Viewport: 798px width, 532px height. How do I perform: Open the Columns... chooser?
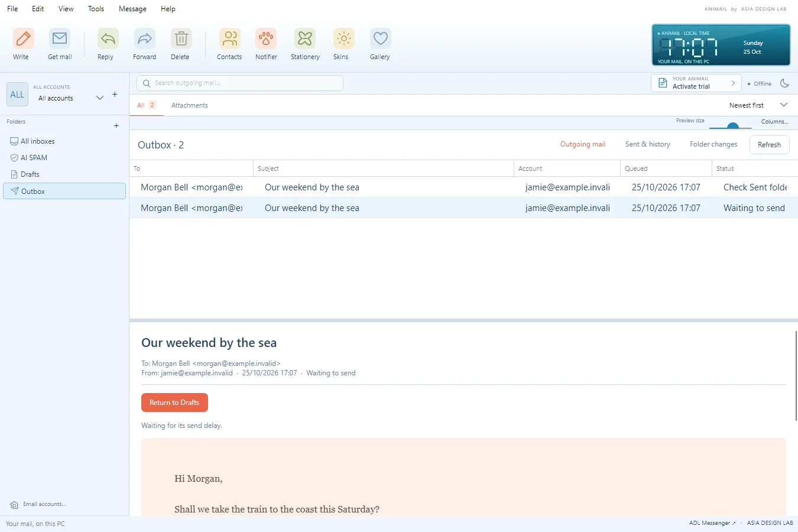pyautogui.click(x=774, y=122)
